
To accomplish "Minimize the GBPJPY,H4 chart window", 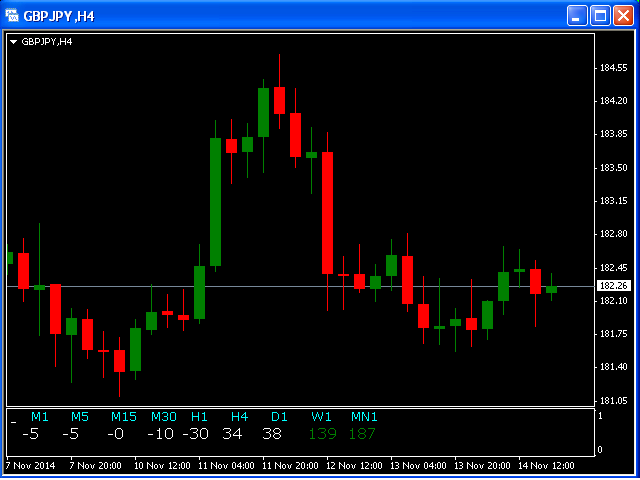I will coord(577,15).
